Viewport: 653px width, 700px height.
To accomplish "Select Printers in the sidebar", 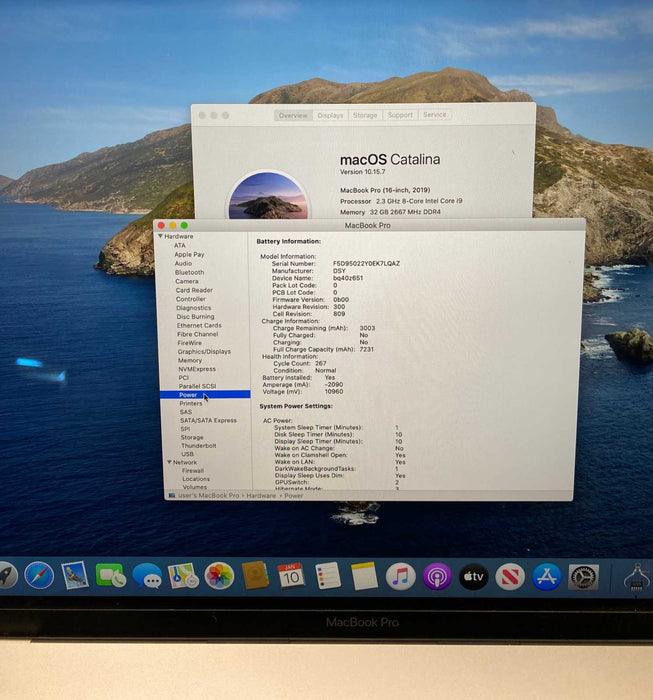I will coord(191,403).
